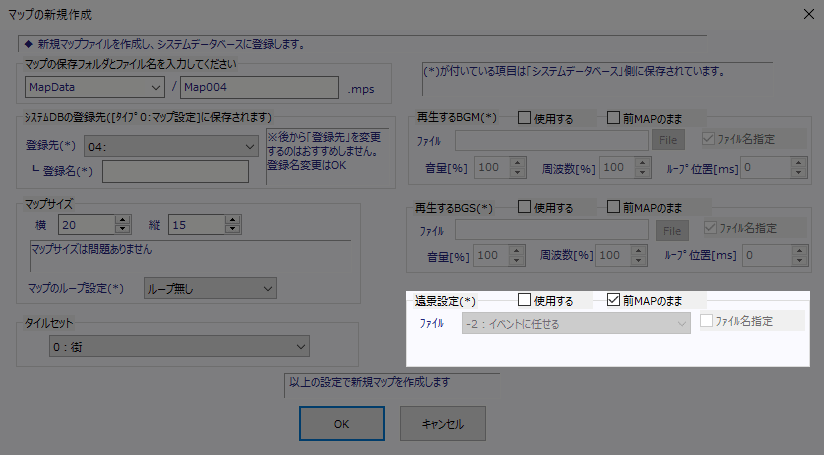Enable 使用する for 遠景設定

[524, 300]
